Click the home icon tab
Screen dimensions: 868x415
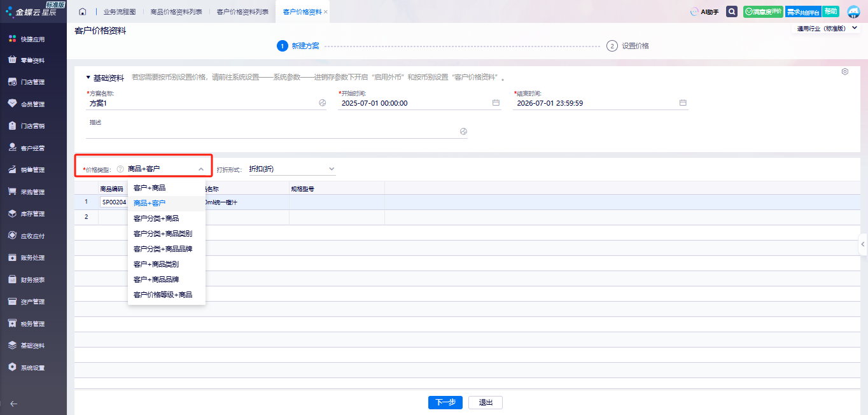[x=82, y=11]
